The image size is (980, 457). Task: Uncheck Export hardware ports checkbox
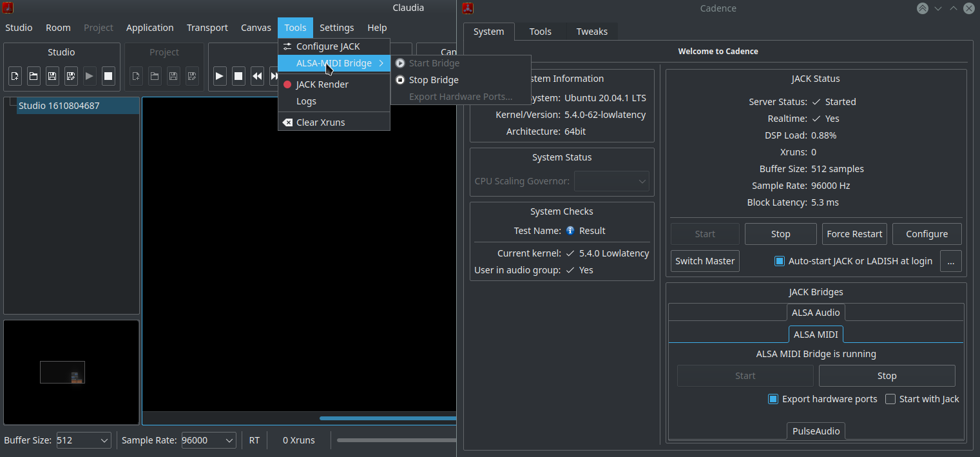click(x=774, y=399)
